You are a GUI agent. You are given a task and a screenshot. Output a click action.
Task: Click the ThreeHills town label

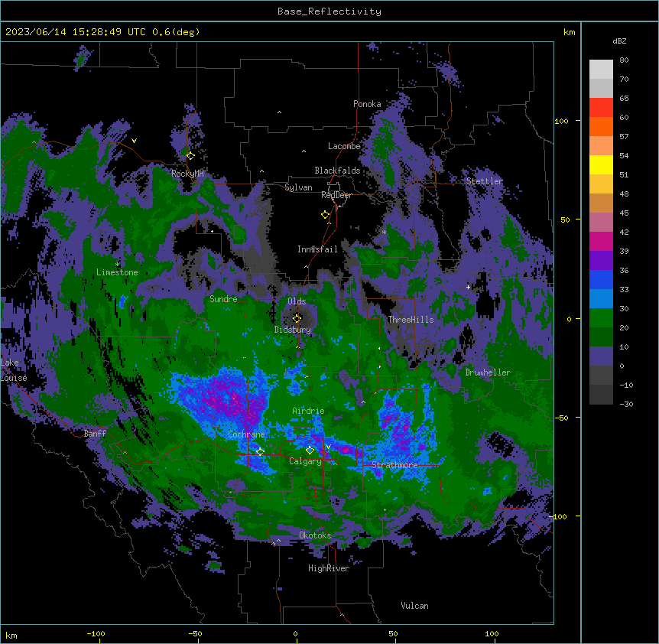tap(411, 320)
